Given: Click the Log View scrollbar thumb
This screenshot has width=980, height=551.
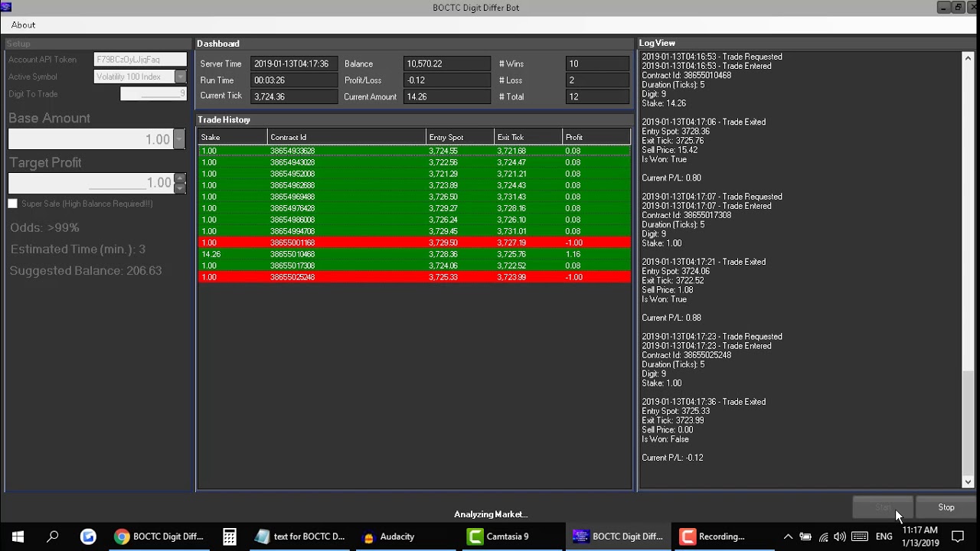Looking at the screenshot, I should 968,422.
